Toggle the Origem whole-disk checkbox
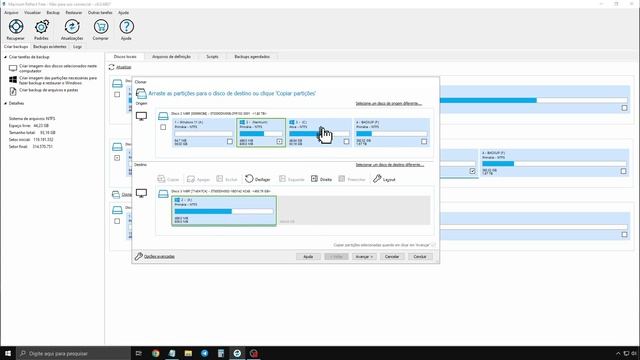 click(163, 127)
